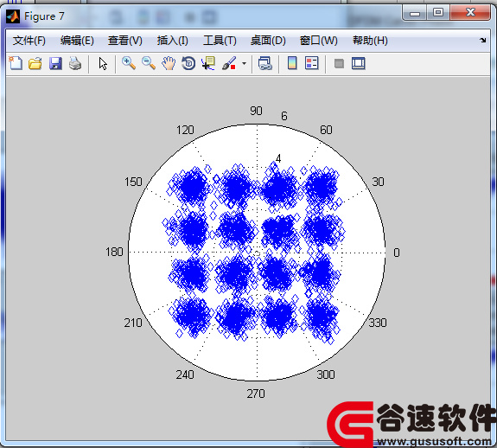Click the 60 degree axis label
Image resolution: width=497 pixels, height=448 pixels.
326,130
